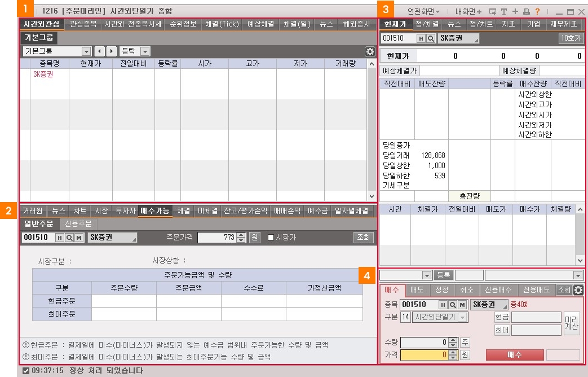Switch to the 순위정보 tab
Image resolution: width=588 pixels, height=377 pixels.
[x=183, y=24]
